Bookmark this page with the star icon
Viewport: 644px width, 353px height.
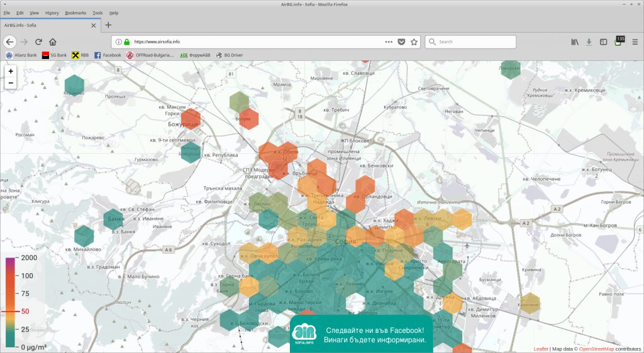point(414,42)
